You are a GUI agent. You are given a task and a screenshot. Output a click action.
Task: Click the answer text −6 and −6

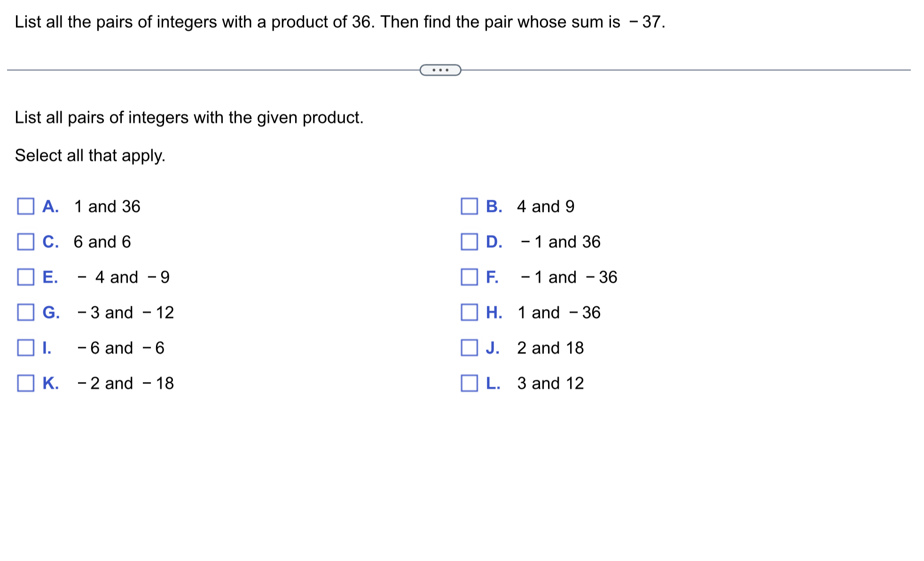coord(120,348)
